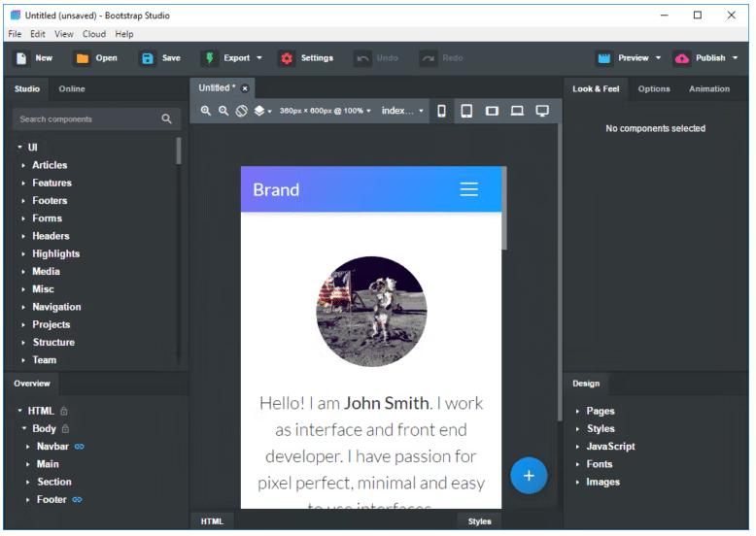Click the rotate device orientation icon
Viewport: 756px width, 536px height.
point(241,111)
